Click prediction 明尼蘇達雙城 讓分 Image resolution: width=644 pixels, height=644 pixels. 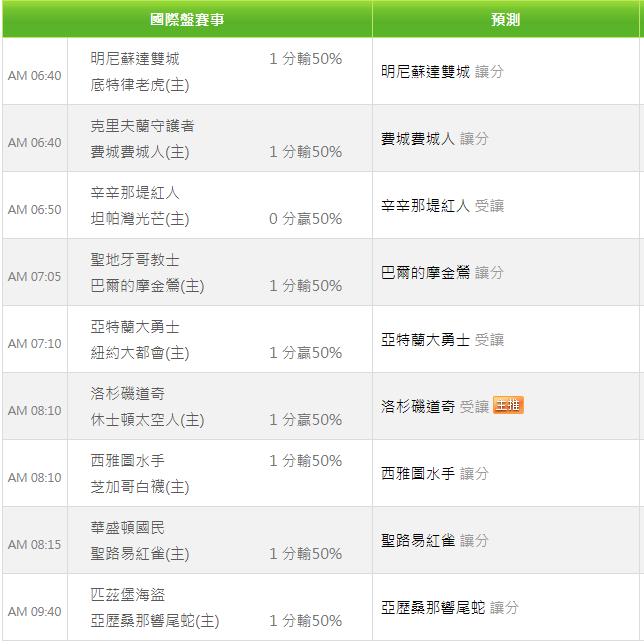tap(442, 72)
